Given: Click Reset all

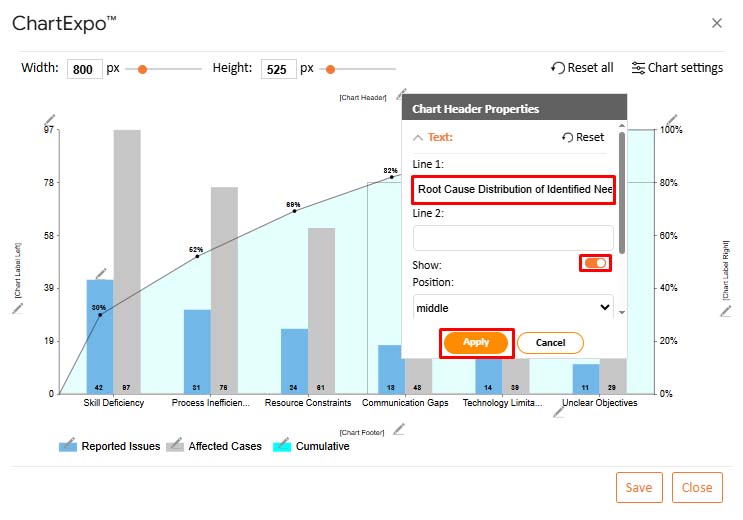Looking at the screenshot, I should [x=582, y=68].
